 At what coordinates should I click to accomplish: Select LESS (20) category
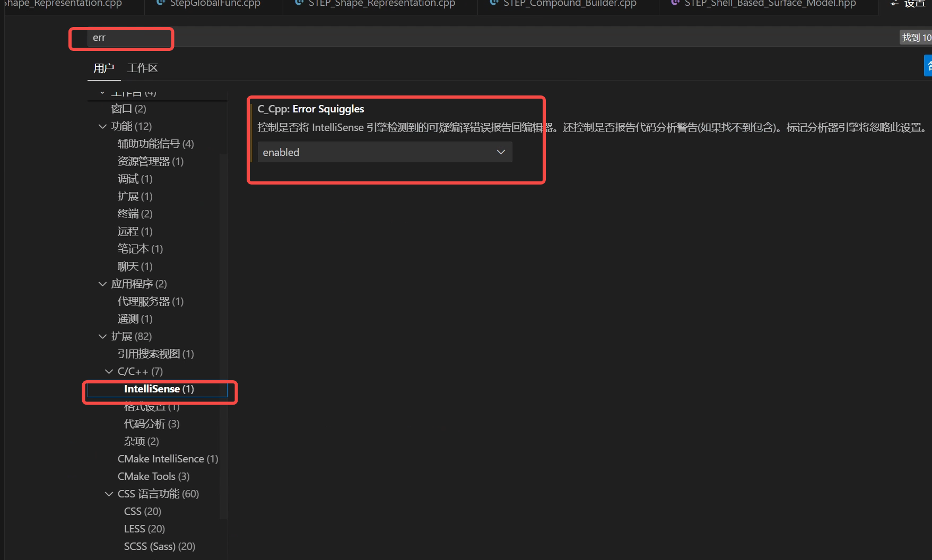click(144, 529)
